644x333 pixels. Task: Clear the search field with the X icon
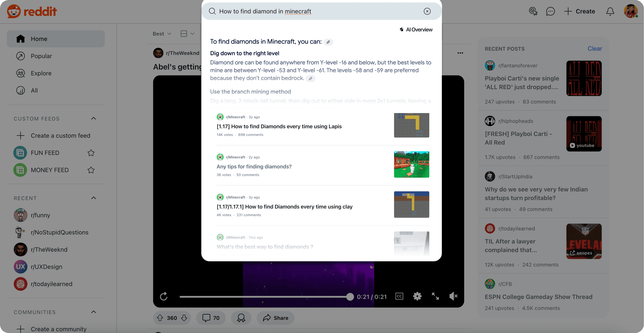(427, 11)
